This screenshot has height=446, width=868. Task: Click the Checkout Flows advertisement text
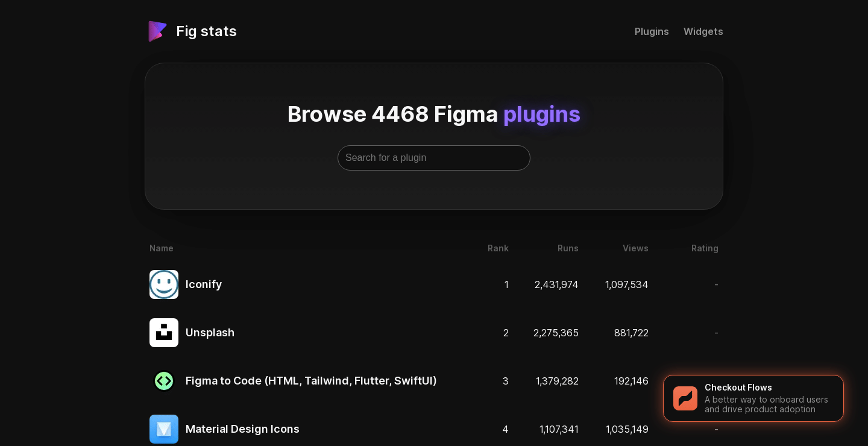(766, 398)
